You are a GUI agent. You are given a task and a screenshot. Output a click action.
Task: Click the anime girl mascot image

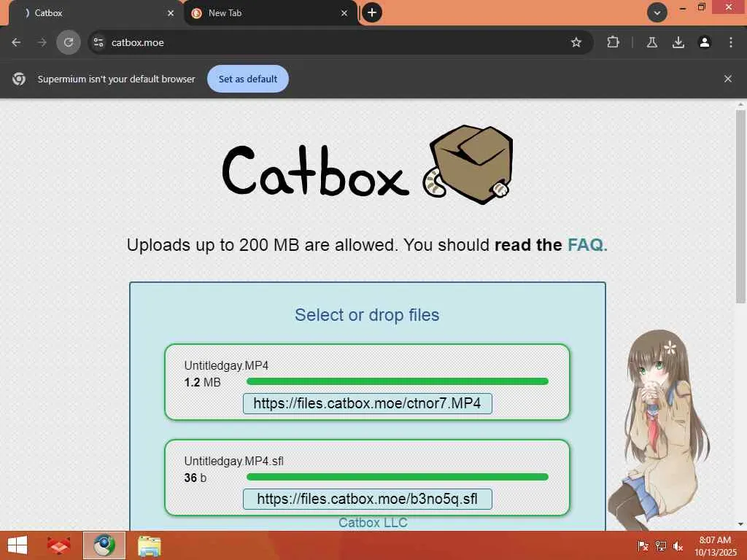pyautogui.click(x=659, y=429)
